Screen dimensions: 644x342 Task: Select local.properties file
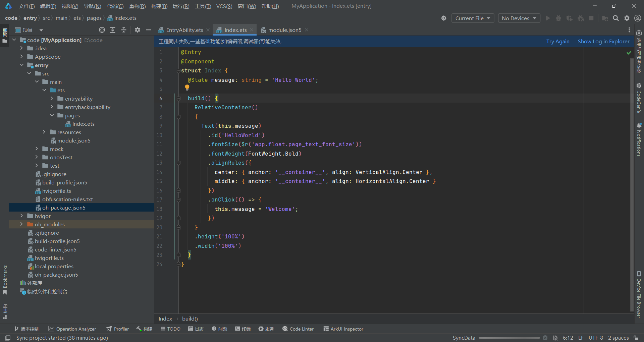[51, 266]
